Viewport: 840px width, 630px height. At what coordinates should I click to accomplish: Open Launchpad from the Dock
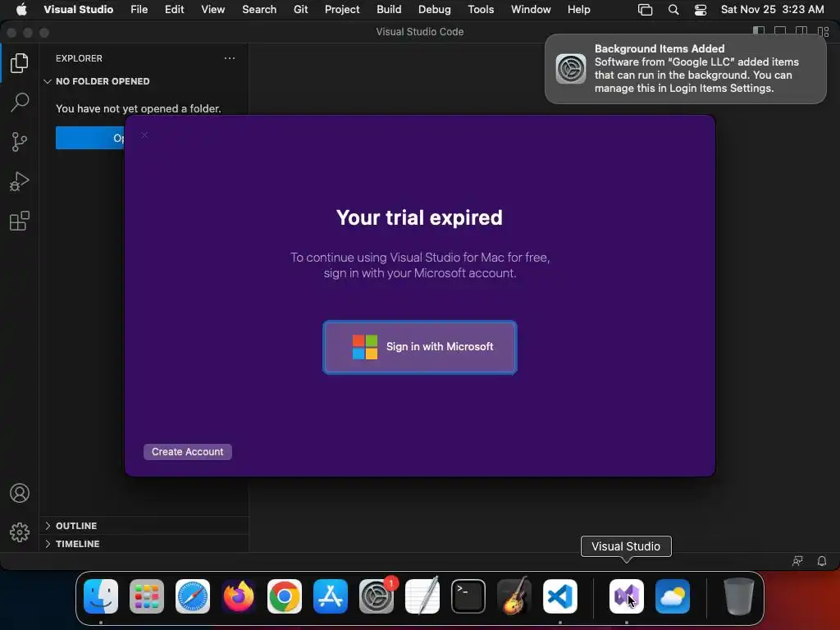click(147, 596)
